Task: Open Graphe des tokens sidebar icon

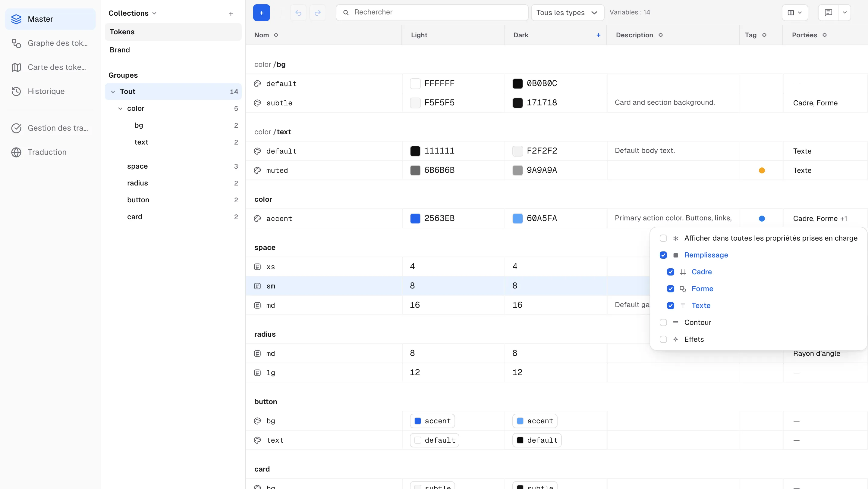Action: point(16,43)
